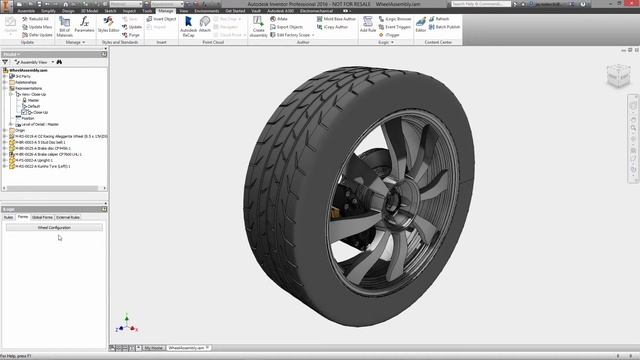Viewport: 640px width, 360px height.
Task: Click the browser filter funnel icon
Action: tap(5, 62)
